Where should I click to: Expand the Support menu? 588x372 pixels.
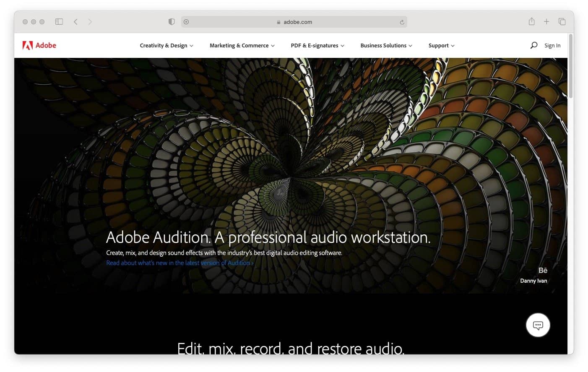point(442,45)
